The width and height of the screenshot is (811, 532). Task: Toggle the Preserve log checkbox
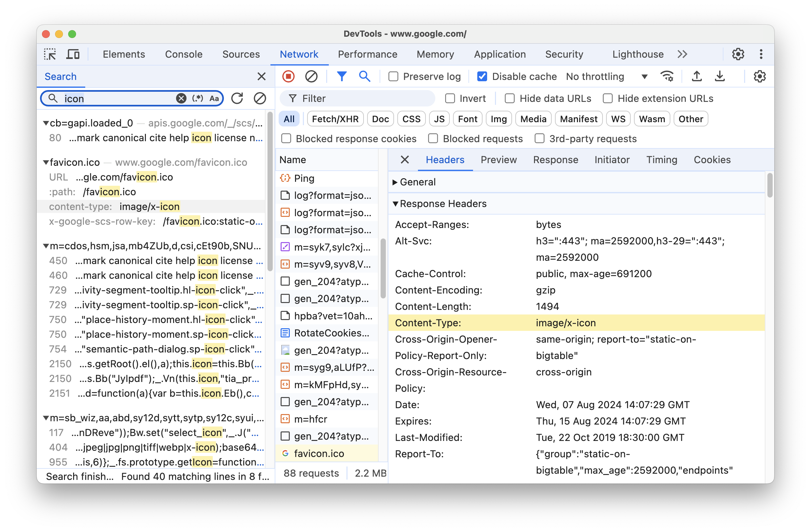(393, 76)
